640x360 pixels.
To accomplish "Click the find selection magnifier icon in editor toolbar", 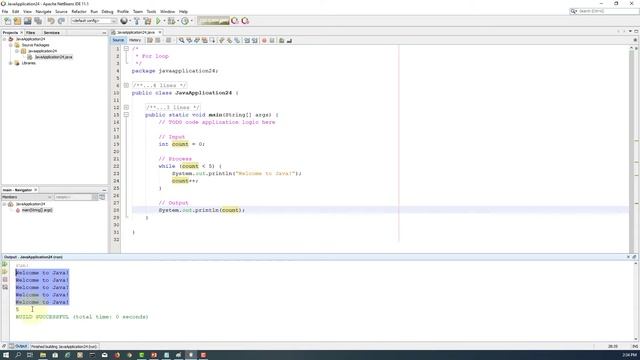I will (x=181, y=40).
